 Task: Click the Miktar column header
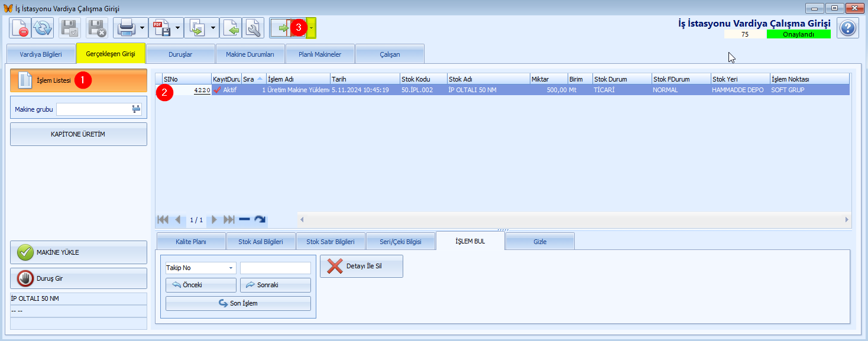click(x=549, y=79)
